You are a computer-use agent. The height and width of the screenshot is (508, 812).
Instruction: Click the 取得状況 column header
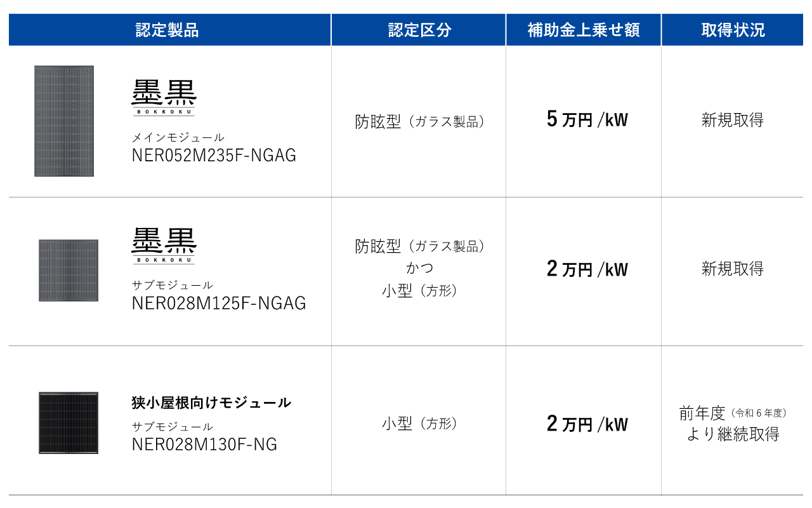click(733, 30)
